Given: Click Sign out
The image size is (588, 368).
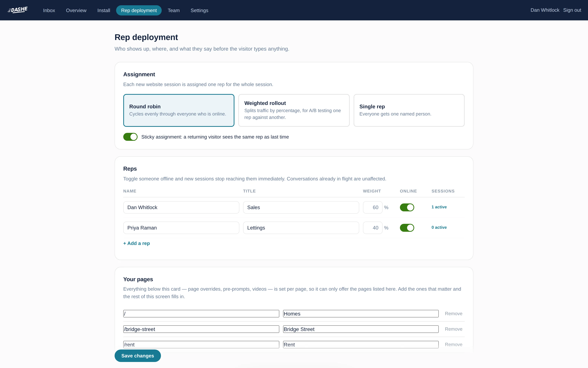Looking at the screenshot, I should 572,10.
